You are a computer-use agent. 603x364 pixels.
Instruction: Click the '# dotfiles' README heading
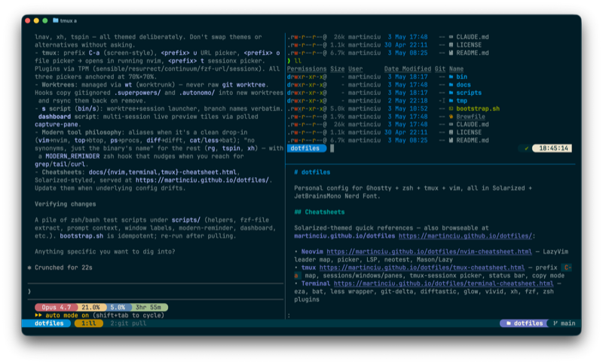tap(312, 172)
